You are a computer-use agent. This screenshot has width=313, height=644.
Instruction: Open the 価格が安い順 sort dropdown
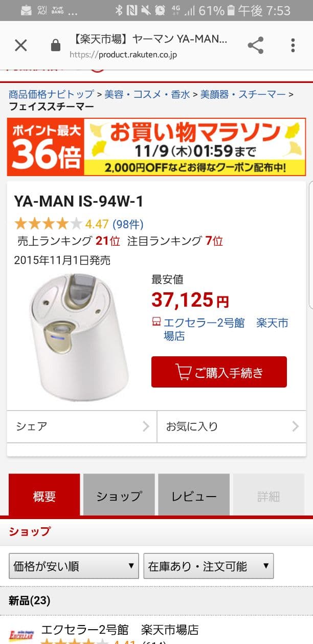coord(74,566)
